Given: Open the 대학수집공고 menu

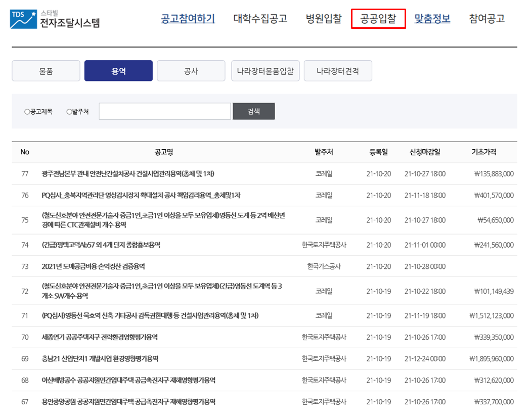Looking at the screenshot, I should click(x=260, y=18).
